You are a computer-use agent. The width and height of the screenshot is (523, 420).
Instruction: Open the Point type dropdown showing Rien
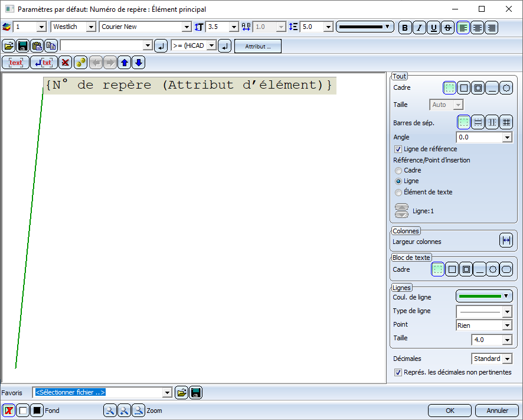[x=506, y=325]
